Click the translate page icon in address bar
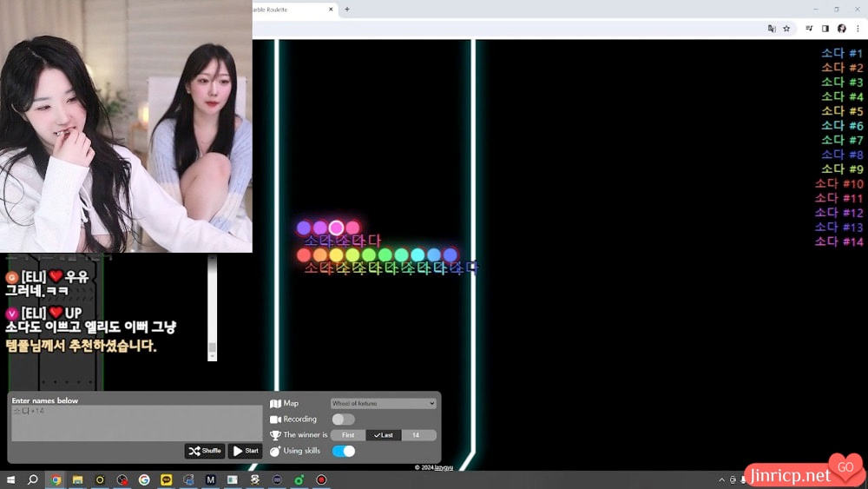 [772, 29]
